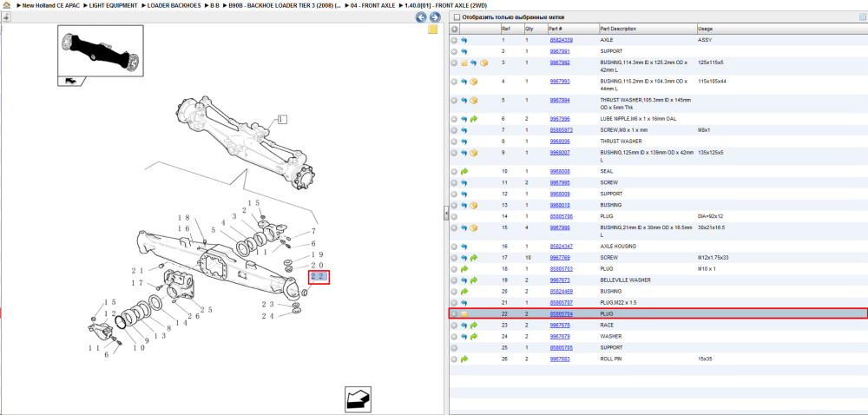Viewport: 868px width, 415px height.
Task: Click the green arrow in row 17 SCREW
Action: click(x=474, y=258)
